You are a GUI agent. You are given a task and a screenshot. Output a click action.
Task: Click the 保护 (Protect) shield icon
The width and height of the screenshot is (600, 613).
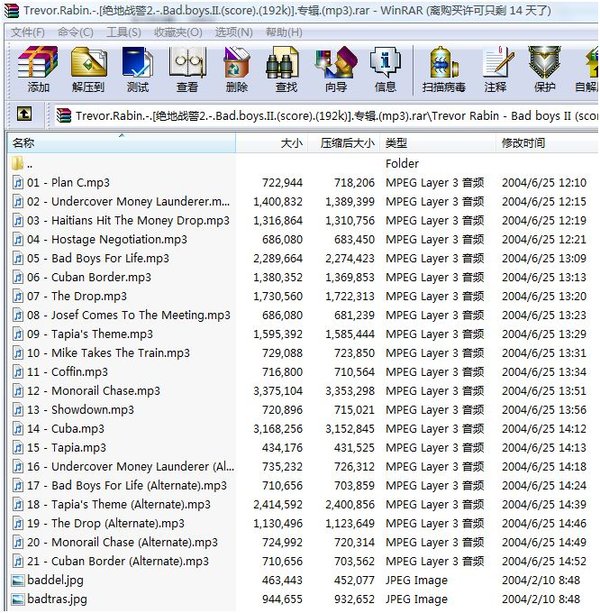544,69
